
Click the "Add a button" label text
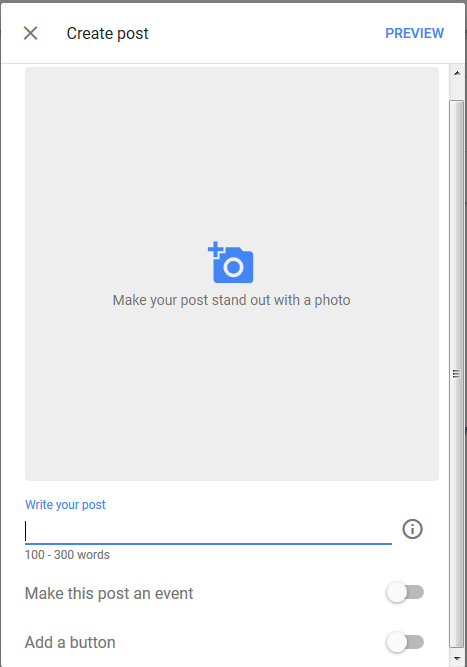[x=70, y=642]
